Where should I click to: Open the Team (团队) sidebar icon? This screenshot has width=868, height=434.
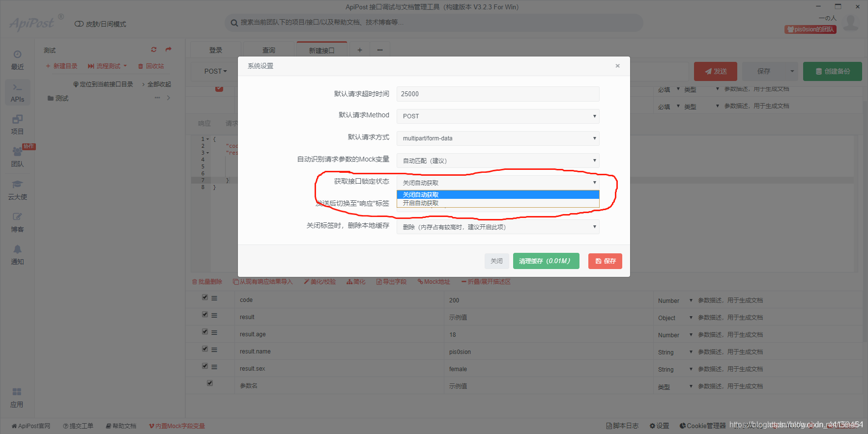(x=17, y=157)
